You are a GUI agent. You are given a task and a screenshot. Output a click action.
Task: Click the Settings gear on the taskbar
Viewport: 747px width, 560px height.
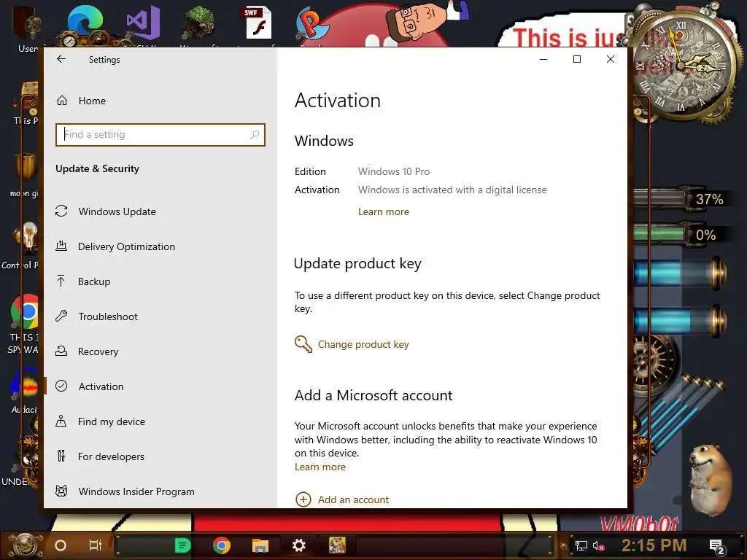point(298,545)
